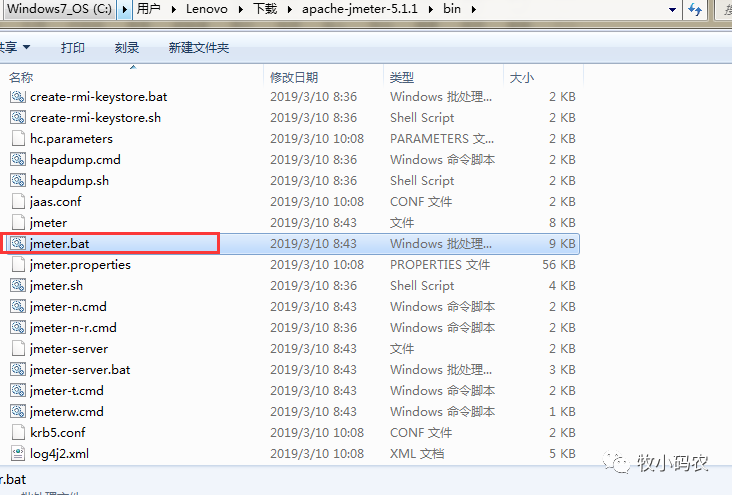Select the file name jmeter-n-r.cmd
This screenshot has width=732, height=495.
click(73, 328)
